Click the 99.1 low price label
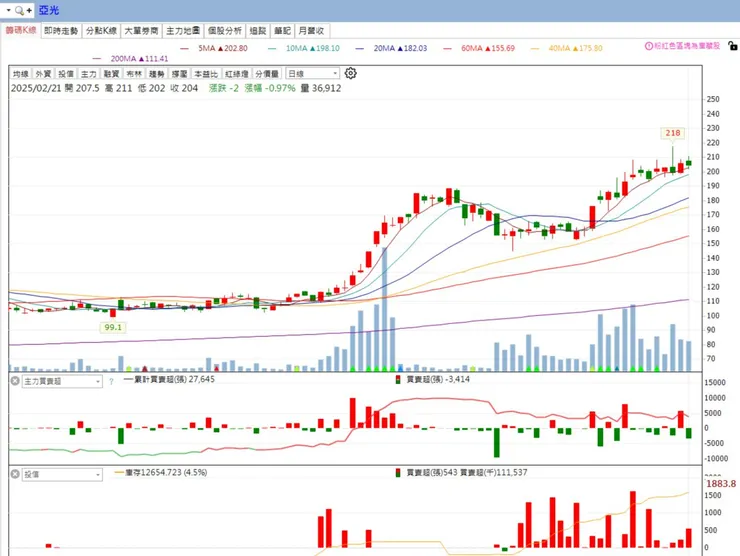The height and width of the screenshot is (556, 740). click(113, 327)
